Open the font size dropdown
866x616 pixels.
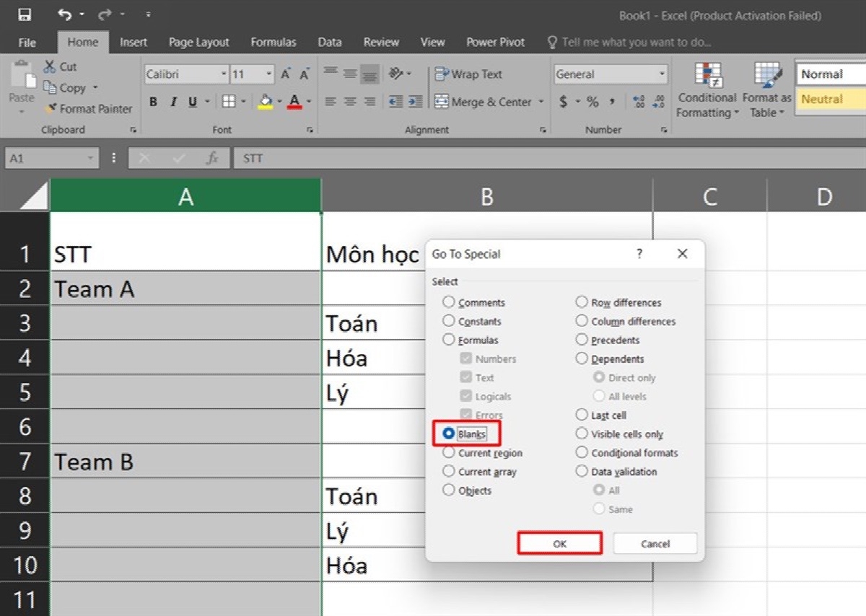pos(270,74)
